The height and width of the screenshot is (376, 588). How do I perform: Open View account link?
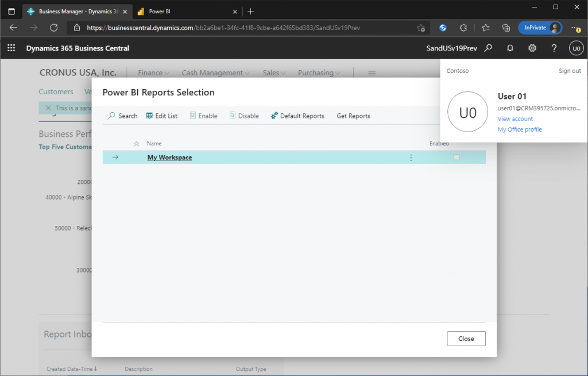click(515, 118)
